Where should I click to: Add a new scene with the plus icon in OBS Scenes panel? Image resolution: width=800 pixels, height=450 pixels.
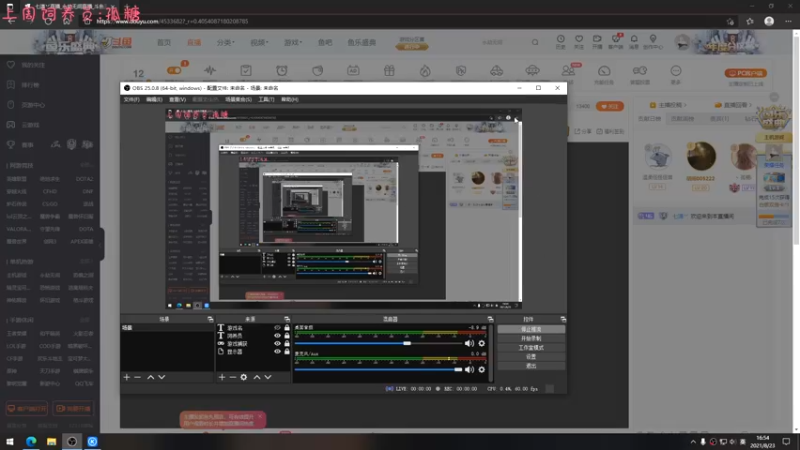coord(127,377)
